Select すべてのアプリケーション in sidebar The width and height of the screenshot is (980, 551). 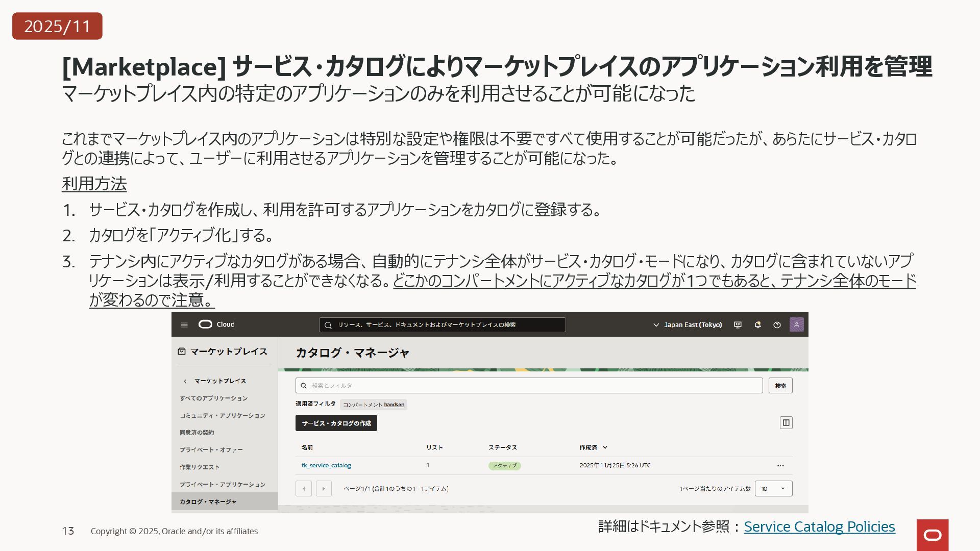pos(213,398)
